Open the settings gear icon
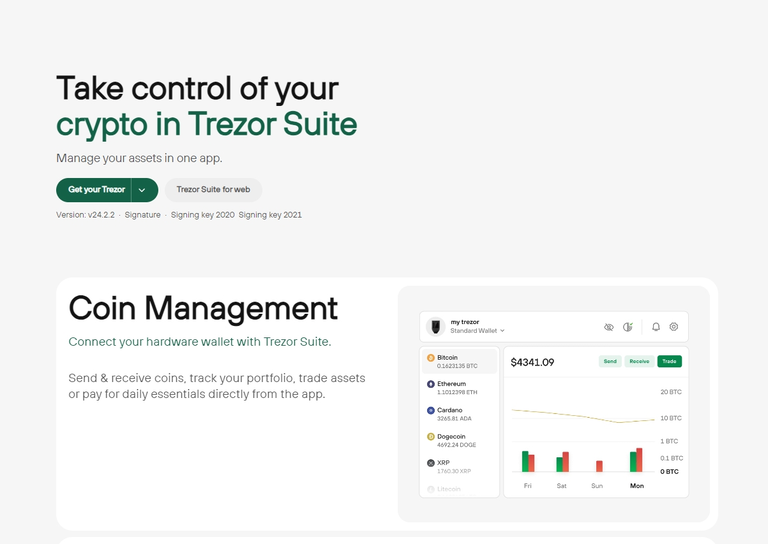The width and height of the screenshot is (768, 544). (x=674, y=327)
